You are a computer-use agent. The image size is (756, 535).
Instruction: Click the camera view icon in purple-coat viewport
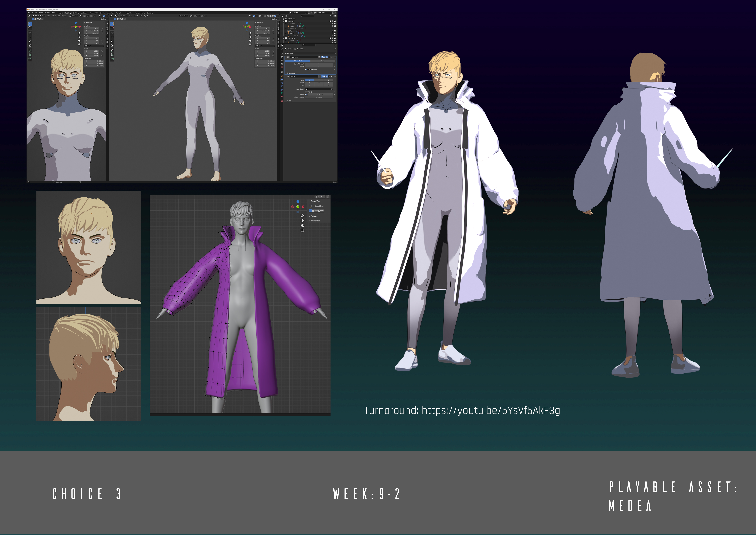tap(302, 225)
